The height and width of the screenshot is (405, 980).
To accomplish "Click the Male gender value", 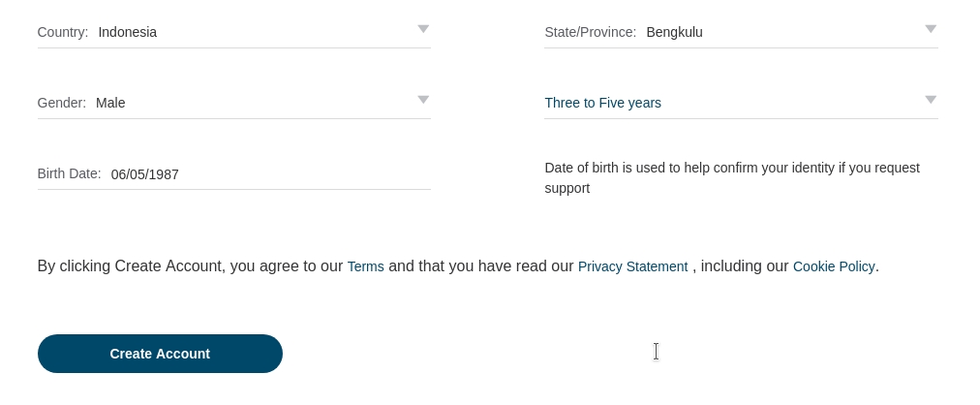I will click(110, 103).
